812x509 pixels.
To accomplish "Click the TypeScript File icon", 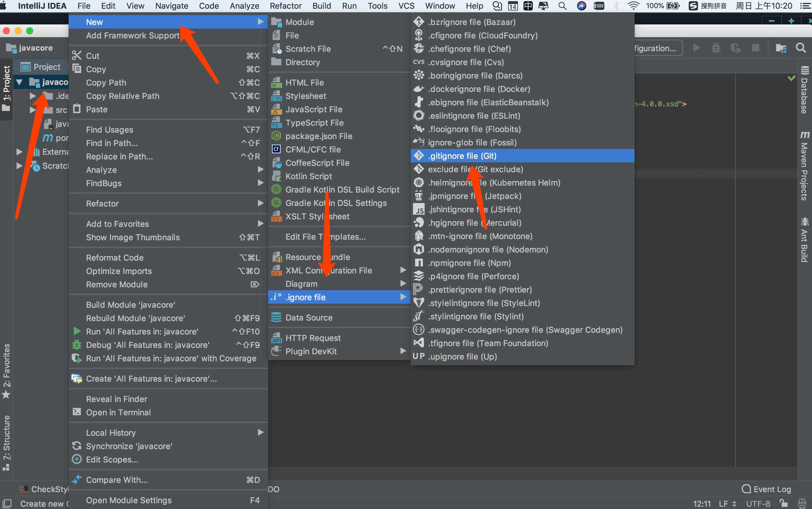I will (x=276, y=122).
